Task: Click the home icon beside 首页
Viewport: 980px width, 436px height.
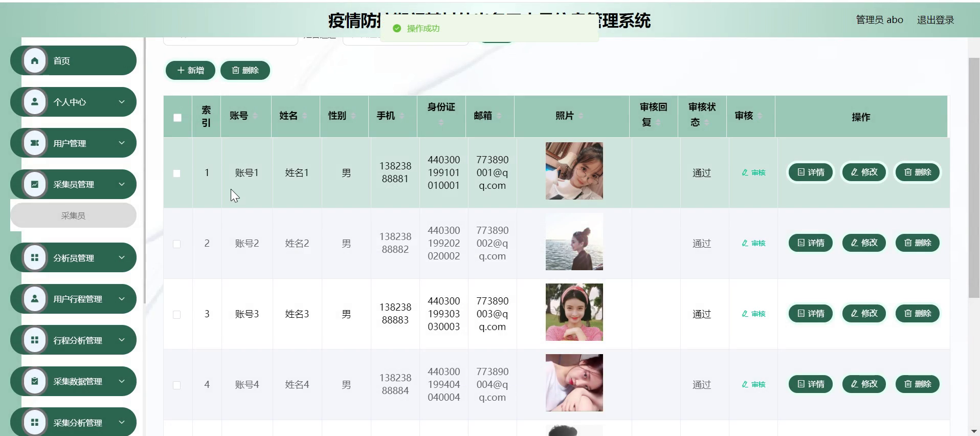Action: point(35,61)
